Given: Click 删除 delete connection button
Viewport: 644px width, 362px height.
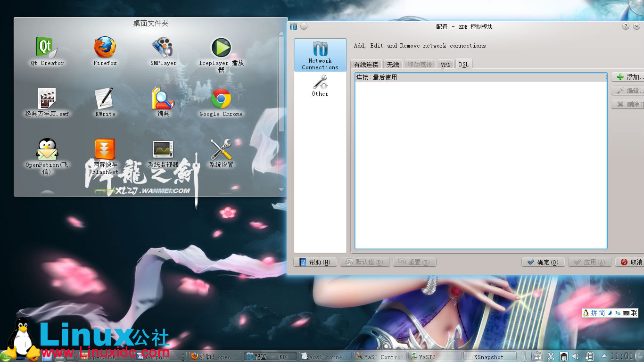Looking at the screenshot, I should (628, 104).
